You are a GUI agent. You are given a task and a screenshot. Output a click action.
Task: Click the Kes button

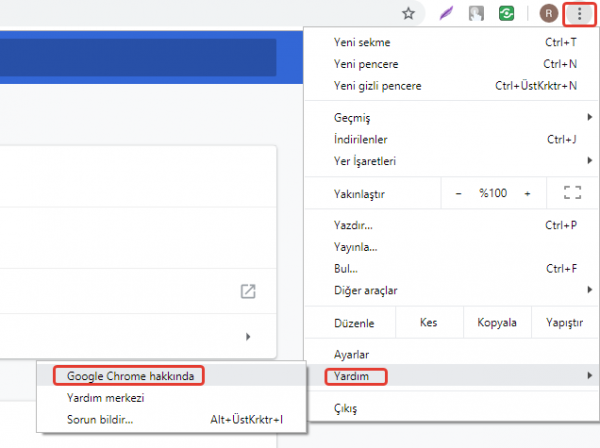pos(429,323)
